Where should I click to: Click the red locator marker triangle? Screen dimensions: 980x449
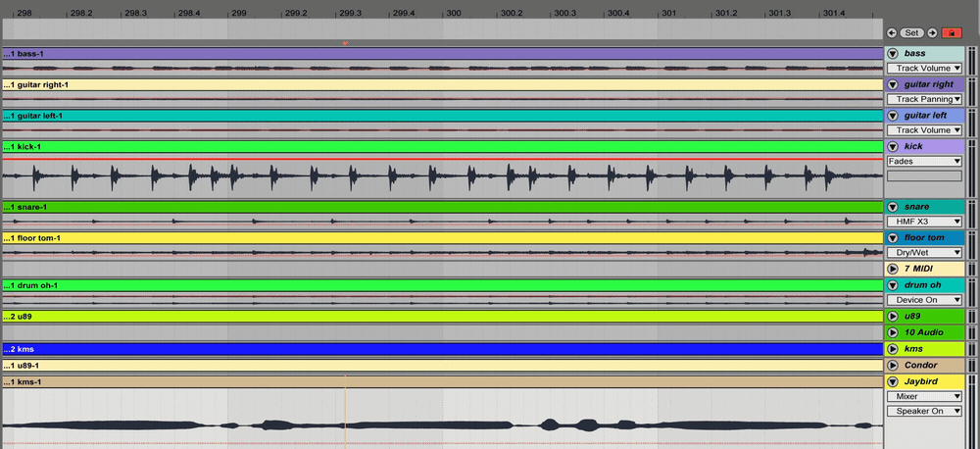click(345, 43)
